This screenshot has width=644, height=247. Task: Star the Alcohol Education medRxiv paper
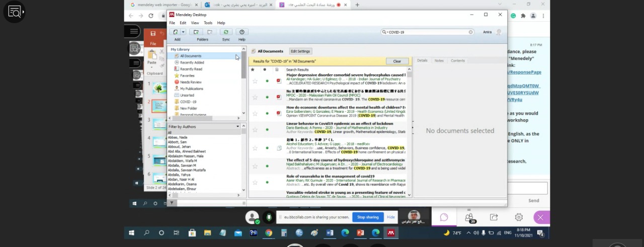pos(255,148)
